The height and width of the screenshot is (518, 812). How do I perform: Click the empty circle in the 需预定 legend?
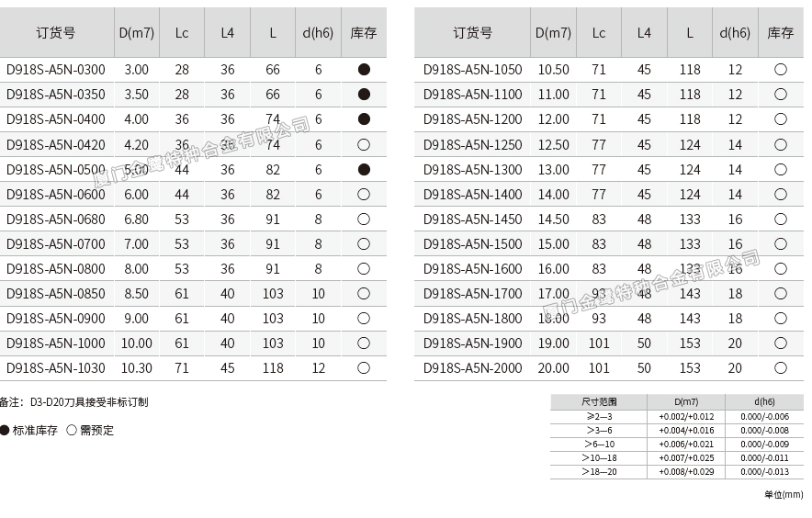click(x=72, y=430)
